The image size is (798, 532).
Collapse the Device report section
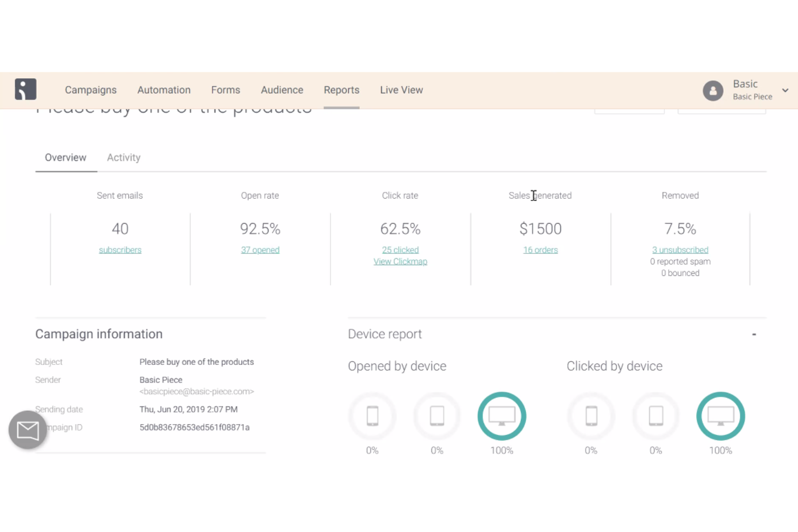pos(754,334)
